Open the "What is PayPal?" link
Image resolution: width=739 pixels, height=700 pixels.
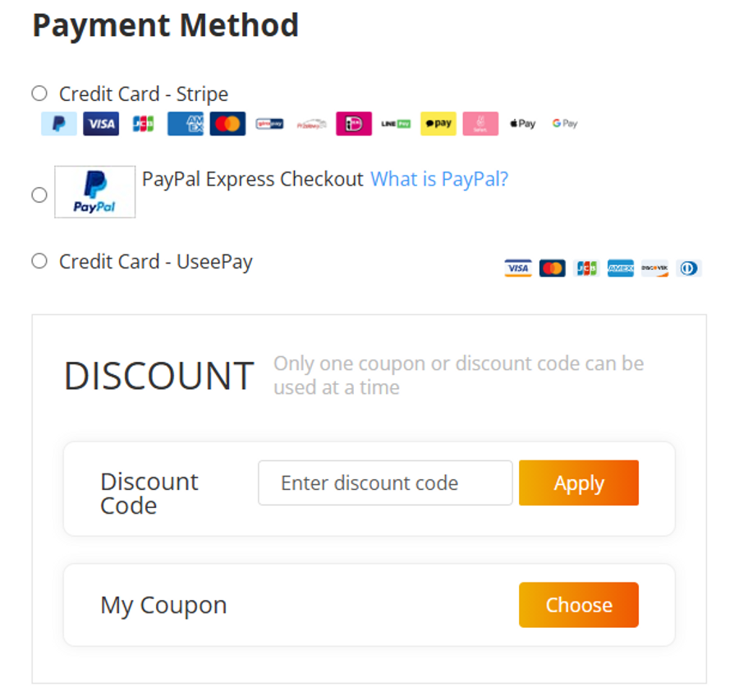coord(439,179)
